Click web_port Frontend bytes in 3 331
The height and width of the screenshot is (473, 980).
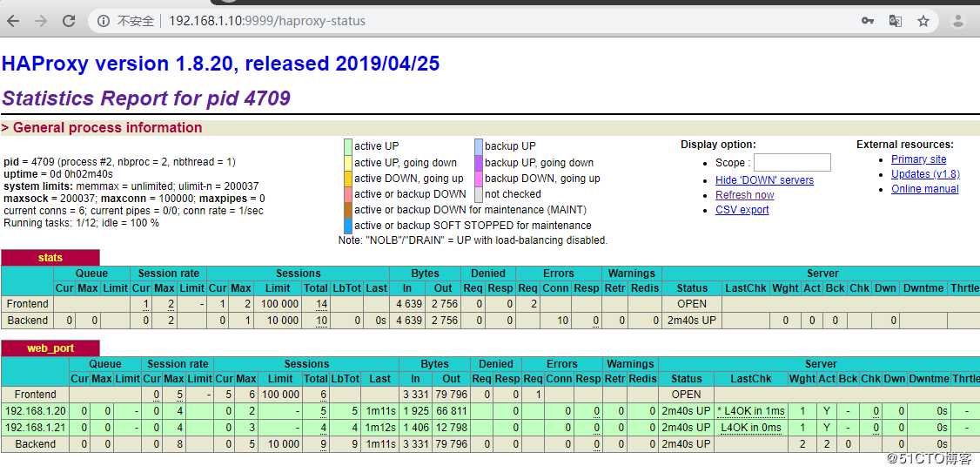point(415,395)
